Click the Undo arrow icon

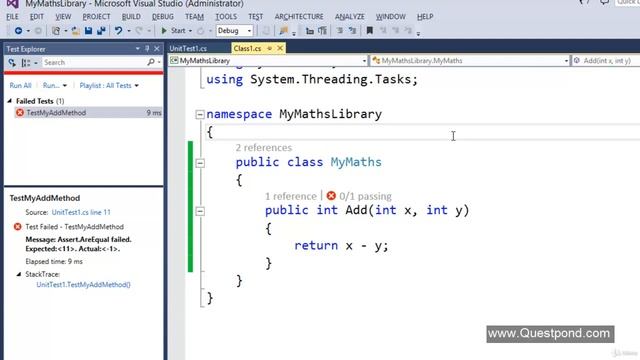(118, 31)
